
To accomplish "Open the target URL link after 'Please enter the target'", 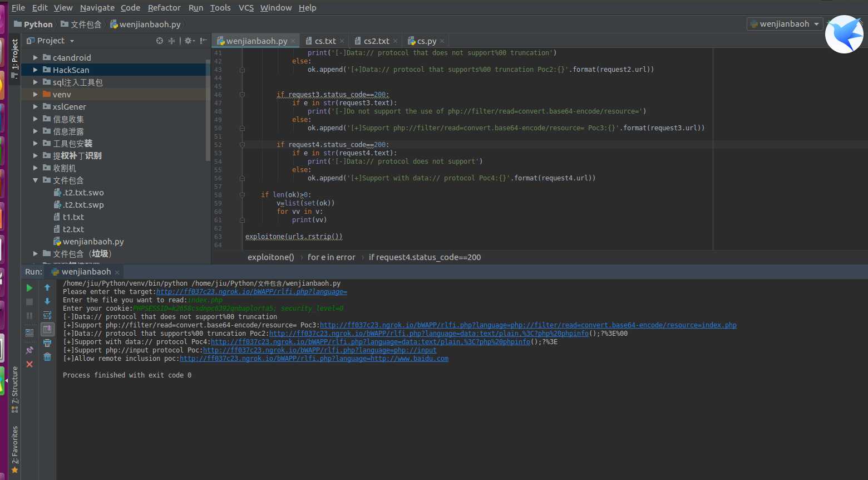I will [x=251, y=292].
